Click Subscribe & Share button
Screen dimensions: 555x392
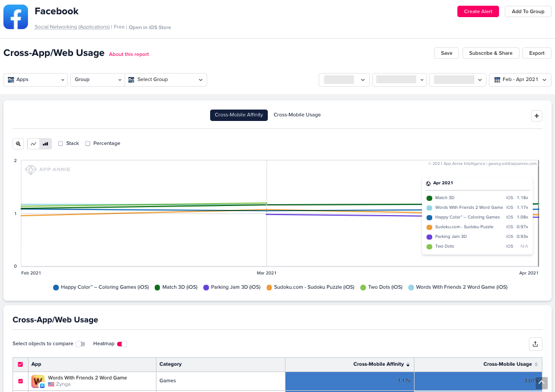pyautogui.click(x=490, y=53)
